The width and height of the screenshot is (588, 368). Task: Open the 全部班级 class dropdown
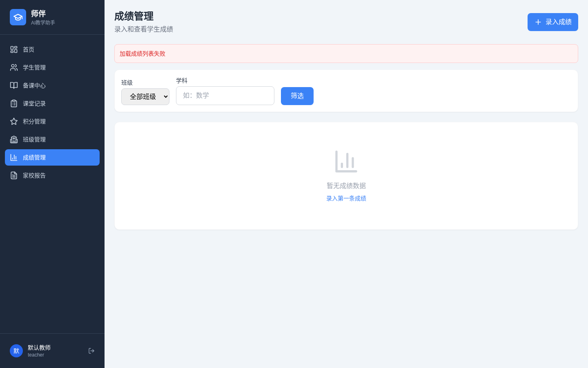(145, 96)
